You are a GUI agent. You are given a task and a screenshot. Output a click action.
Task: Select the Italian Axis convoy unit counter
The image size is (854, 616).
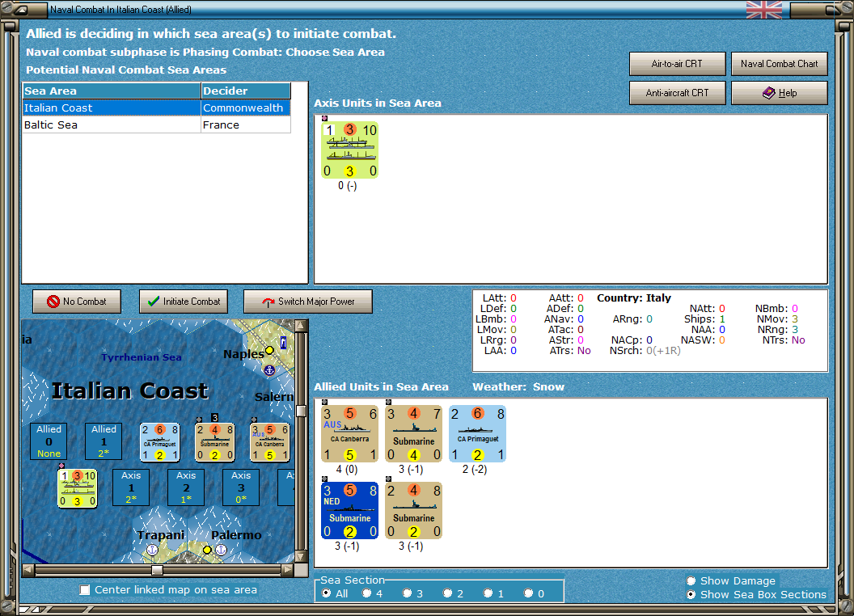click(x=349, y=150)
